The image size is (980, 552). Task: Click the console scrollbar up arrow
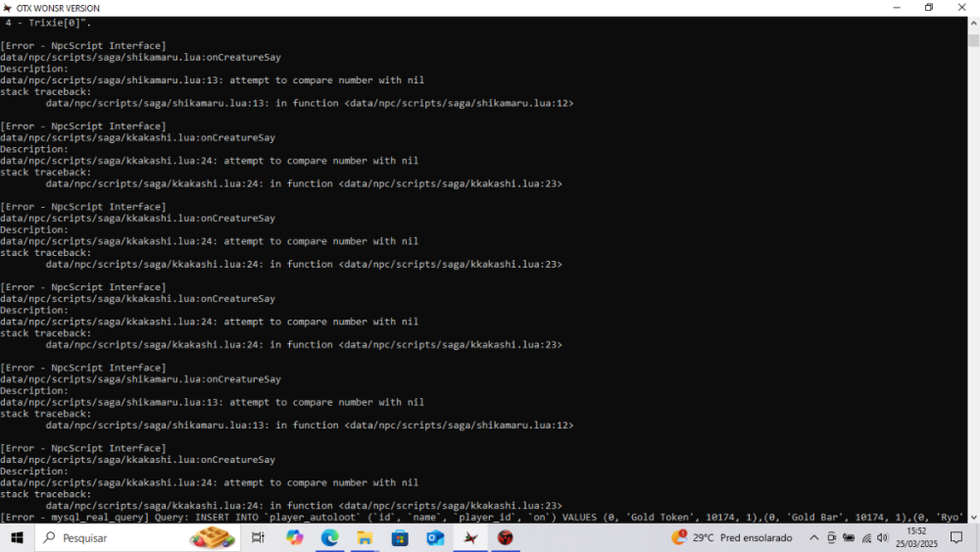tap(973, 22)
